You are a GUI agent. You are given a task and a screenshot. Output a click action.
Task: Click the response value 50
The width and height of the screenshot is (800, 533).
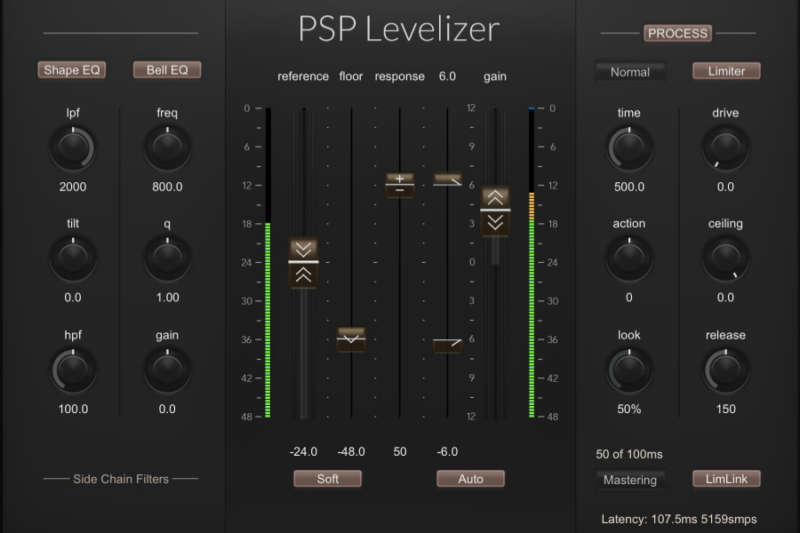[x=400, y=452]
